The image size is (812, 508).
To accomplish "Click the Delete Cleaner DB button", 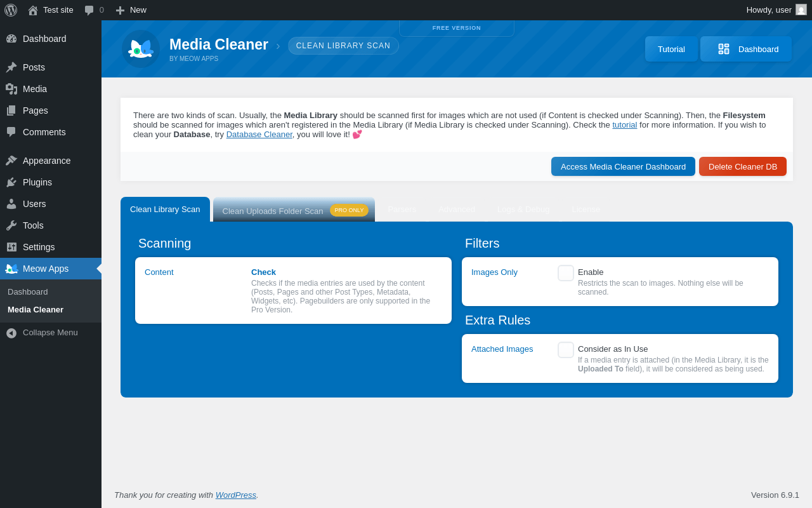I will [x=743, y=166].
